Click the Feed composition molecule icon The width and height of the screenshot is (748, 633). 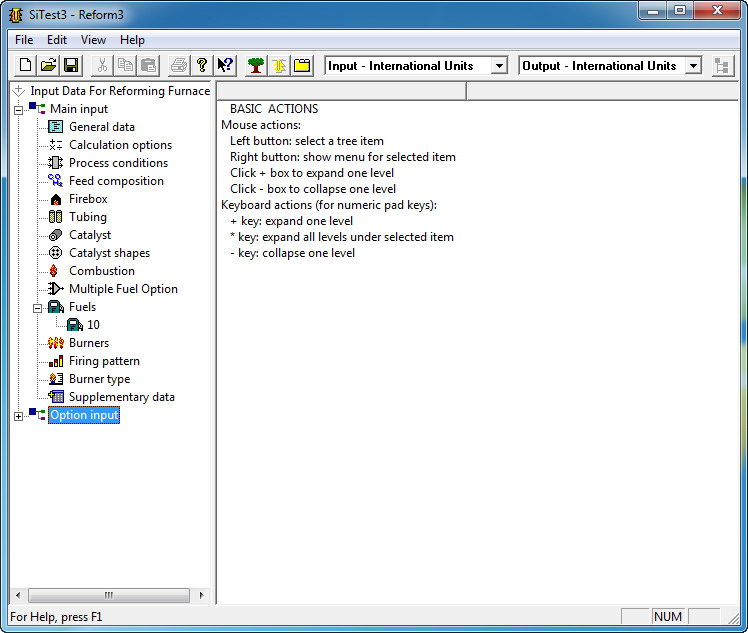[x=55, y=181]
